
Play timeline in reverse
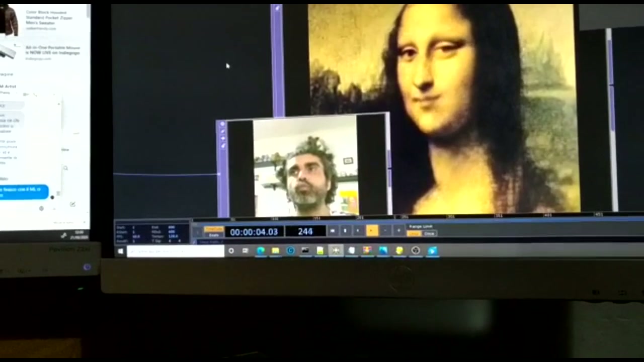[358, 231]
